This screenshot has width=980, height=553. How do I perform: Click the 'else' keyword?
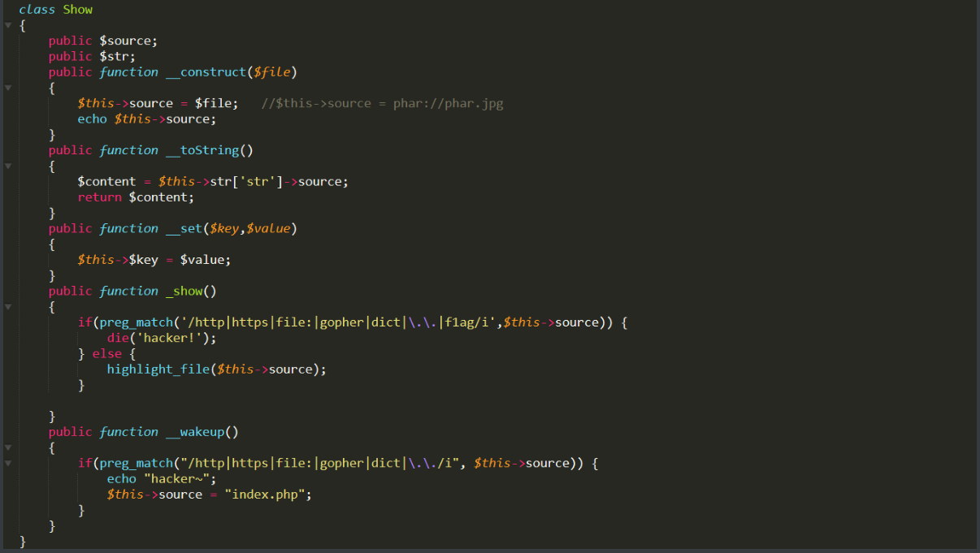pos(106,353)
